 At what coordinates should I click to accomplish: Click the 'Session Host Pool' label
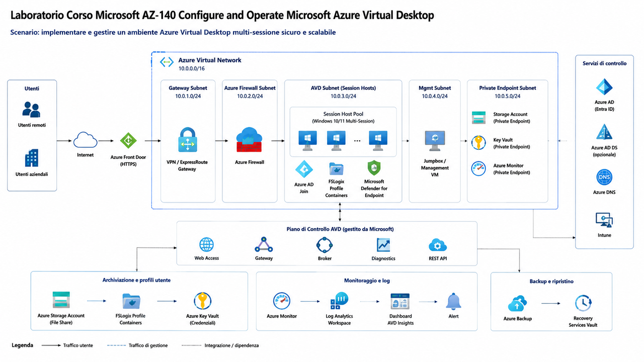click(x=343, y=114)
